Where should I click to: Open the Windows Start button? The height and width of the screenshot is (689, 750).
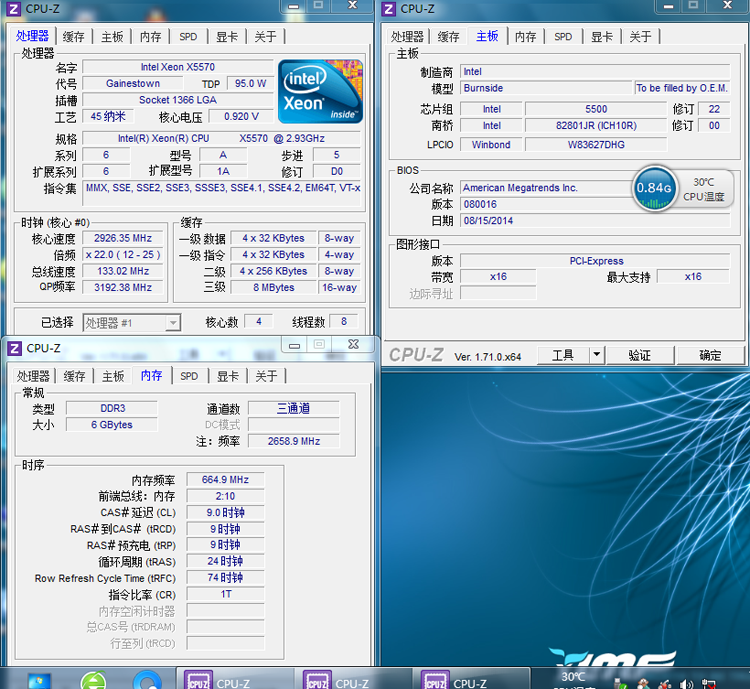pyautogui.click(x=39, y=681)
